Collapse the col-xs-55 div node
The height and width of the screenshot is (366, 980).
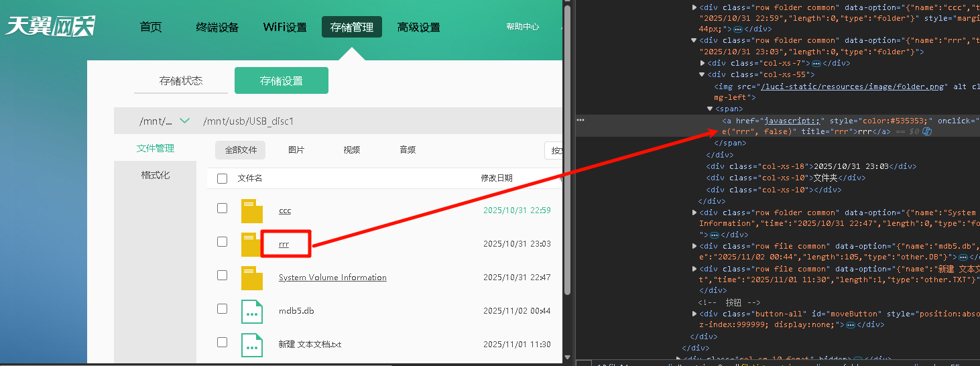pyautogui.click(x=702, y=75)
